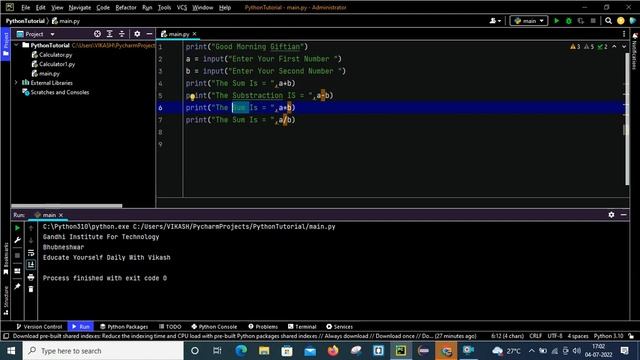This screenshot has height=360, width=640.
Task: Open the Code menu
Action: coord(103,7)
